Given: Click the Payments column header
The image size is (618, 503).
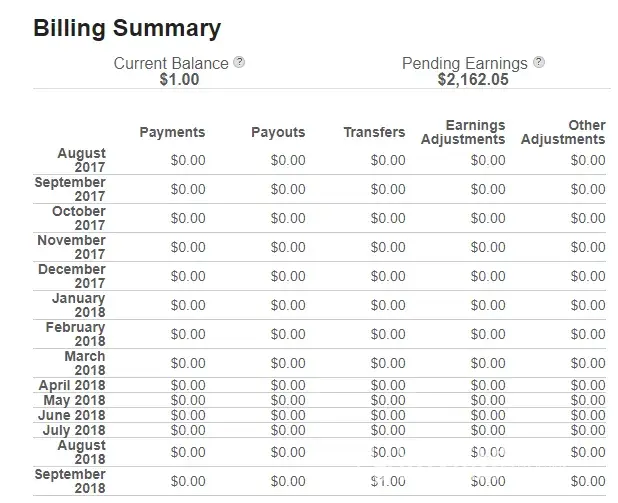Looking at the screenshot, I should (172, 132).
